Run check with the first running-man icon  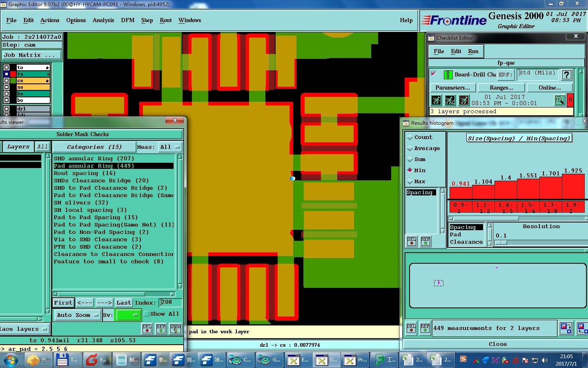pos(436,100)
